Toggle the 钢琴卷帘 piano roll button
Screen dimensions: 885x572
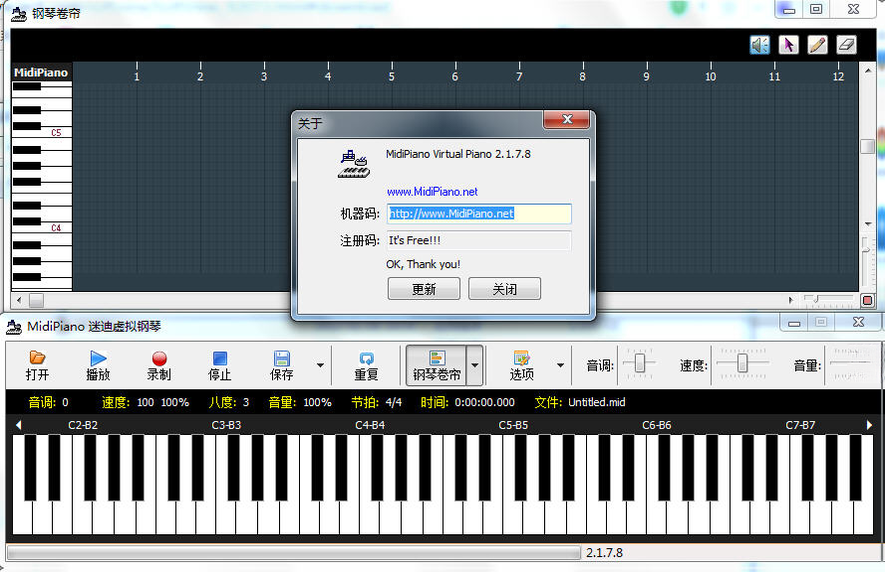pos(436,365)
